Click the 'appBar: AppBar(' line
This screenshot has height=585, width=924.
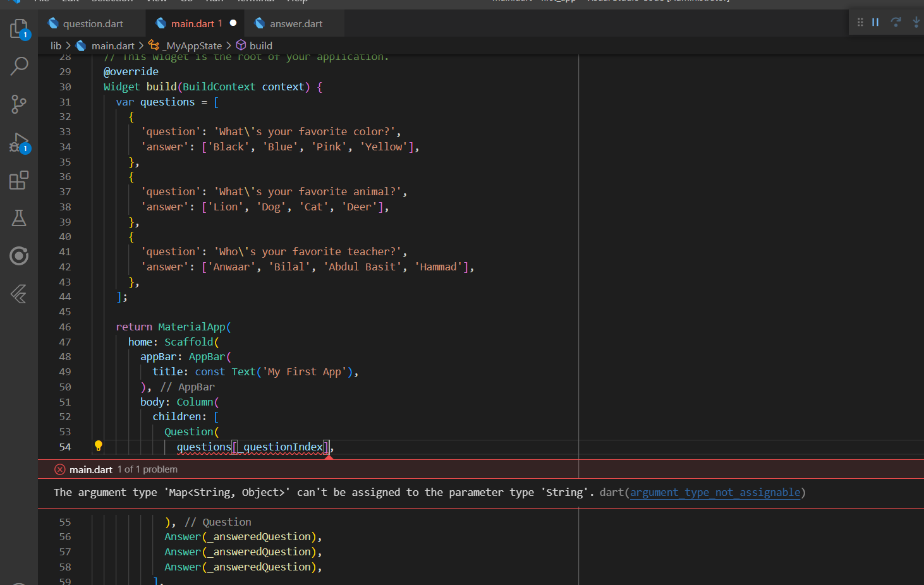[186, 356]
